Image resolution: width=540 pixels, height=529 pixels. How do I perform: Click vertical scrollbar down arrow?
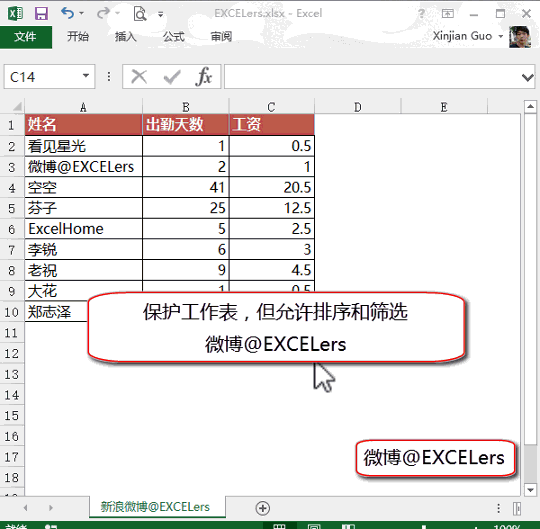(530, 489)
